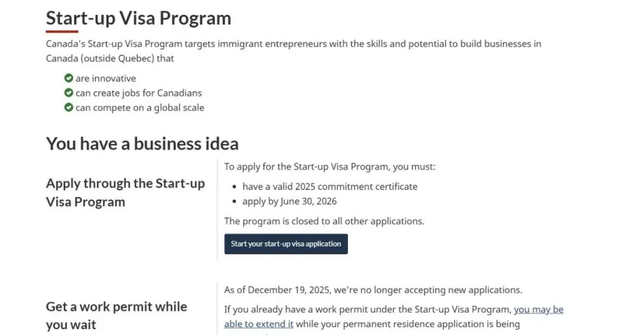Click the red underline beneath the page title
Screen dimensions: 644x335
coord(62,32)
